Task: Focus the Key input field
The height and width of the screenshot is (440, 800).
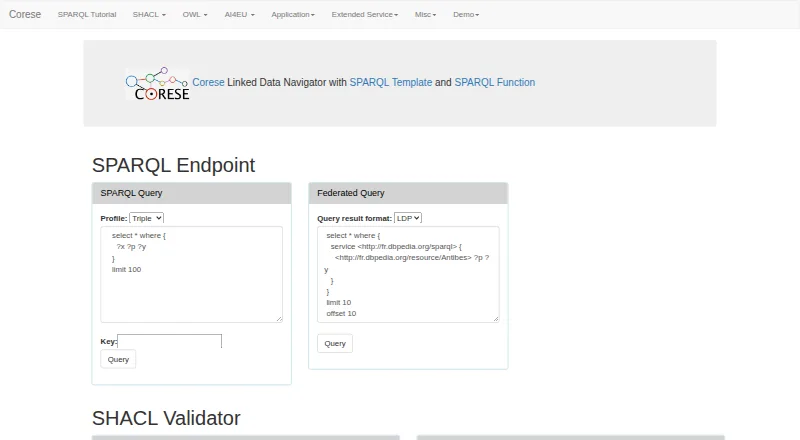Action: [x=169, y=341]
